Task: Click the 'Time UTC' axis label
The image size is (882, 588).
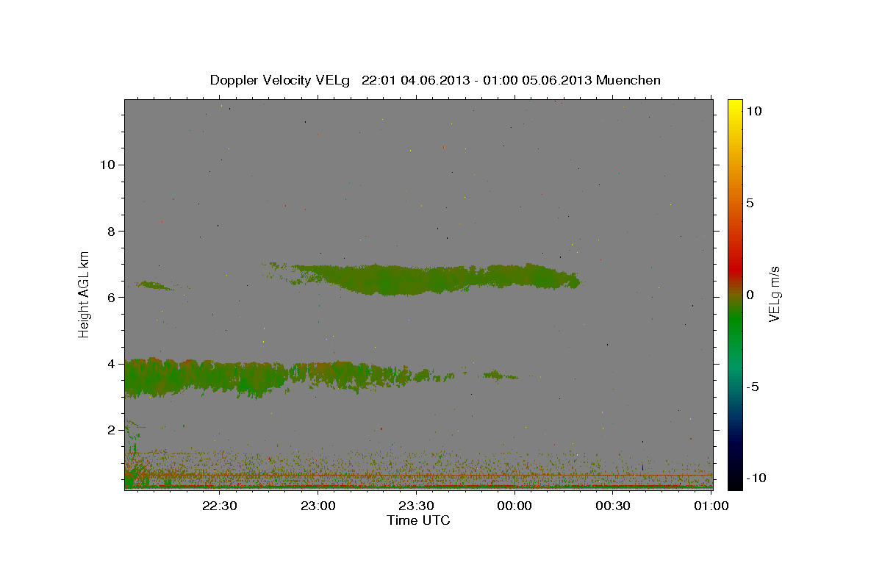Action: pos(418,520)
